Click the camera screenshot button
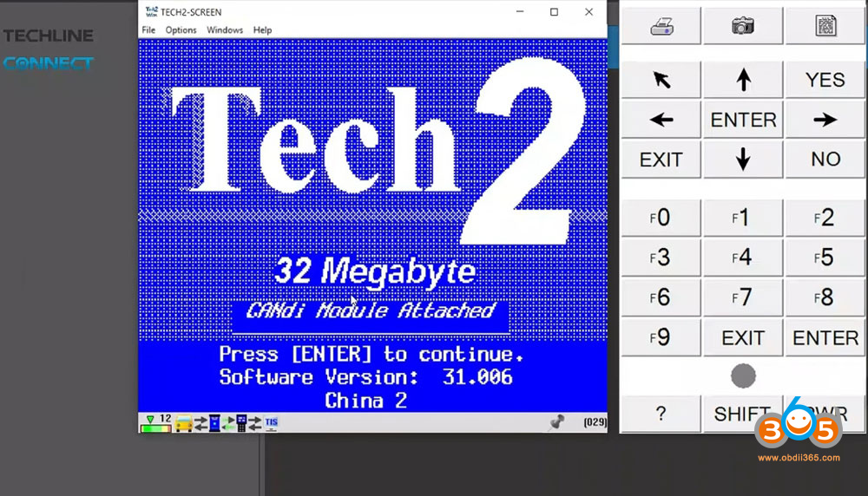This screenshot has height=496, width=868. click(743, 27)
